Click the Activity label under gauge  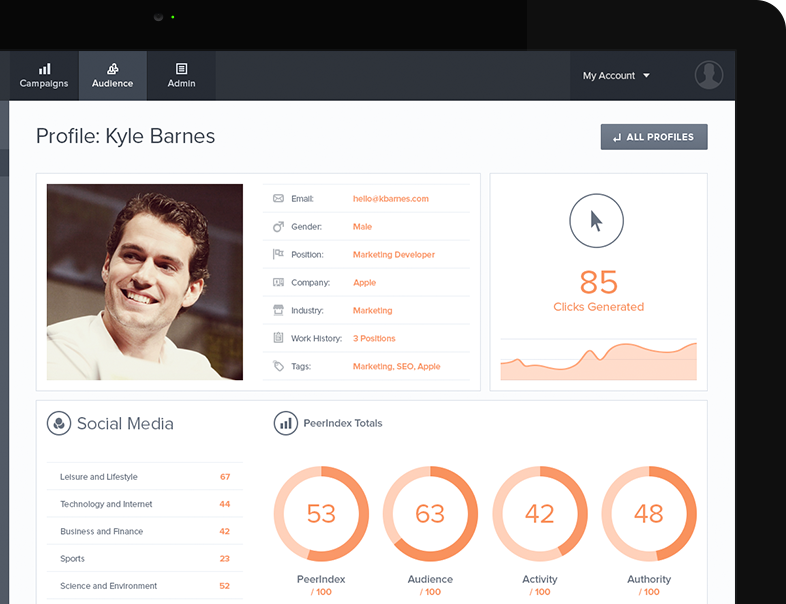pos(540,579)
